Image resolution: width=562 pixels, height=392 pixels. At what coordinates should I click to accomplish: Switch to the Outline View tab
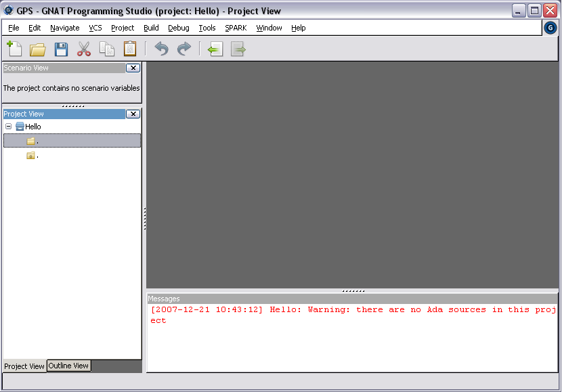[68, 366]
